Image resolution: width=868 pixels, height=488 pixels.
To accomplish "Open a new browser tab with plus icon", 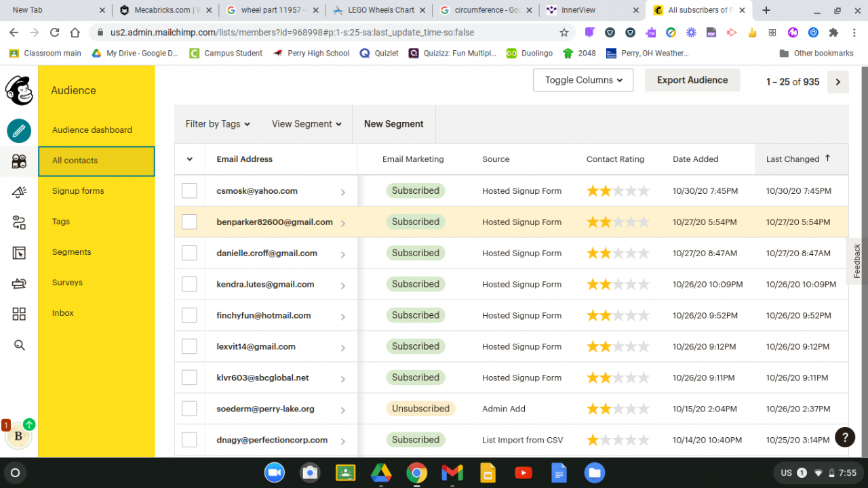I will [766, 10].
